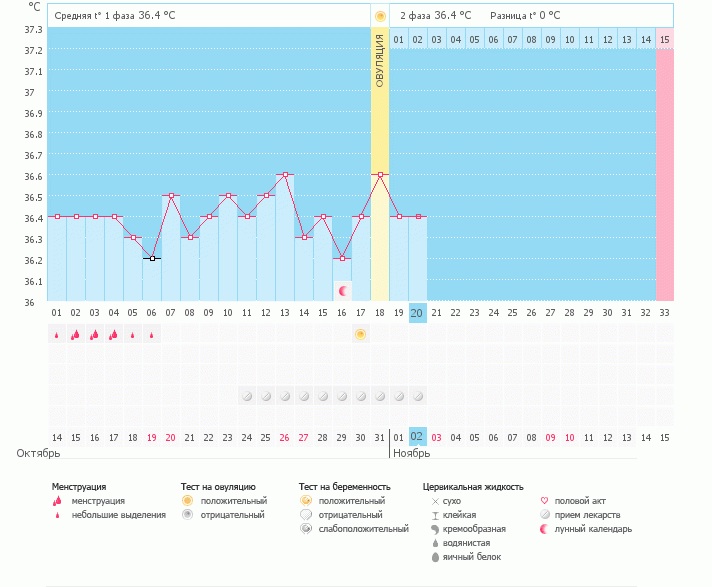The width and height of the screenshot is (712, 587).
Task: Click the lunar calendar moon icon on day 16
Action: tap(342, 290)
